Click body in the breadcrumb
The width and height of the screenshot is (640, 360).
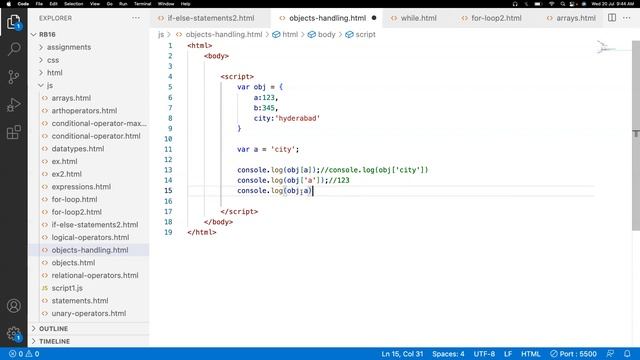coord(322,35)
